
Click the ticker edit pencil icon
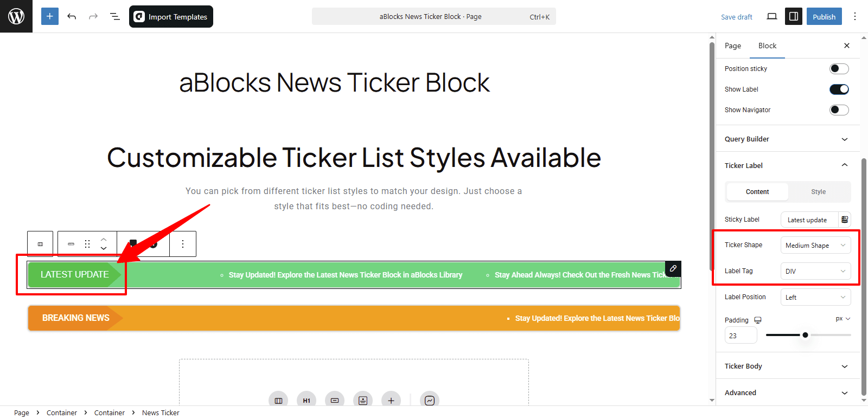coord(673,269)
